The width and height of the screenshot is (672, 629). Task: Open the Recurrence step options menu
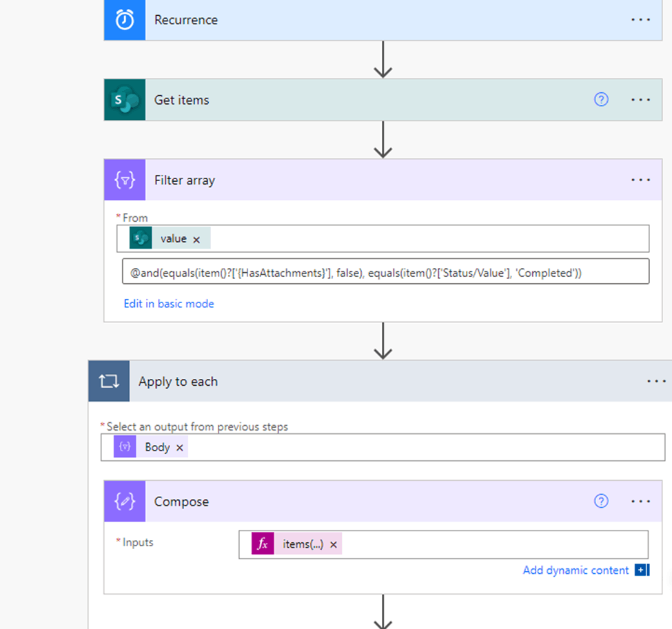pyautogui.click(x=640, y=20)
